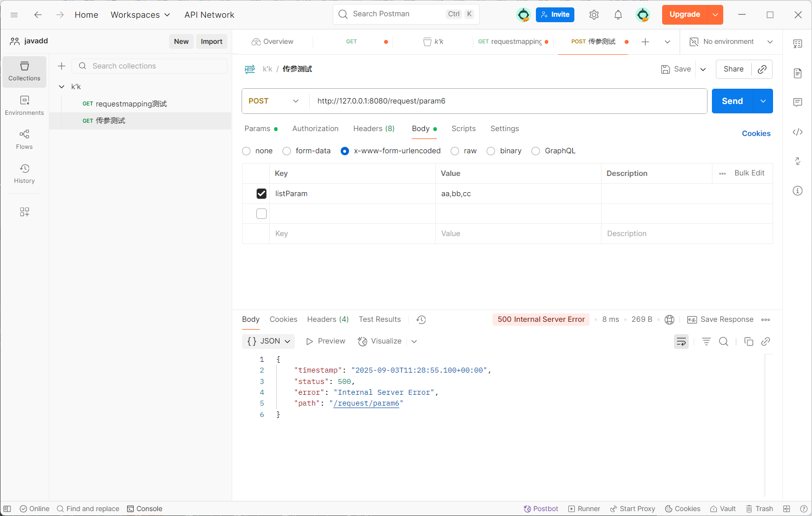Screen dimensions: 812x516
Task: Copy the response body
Action: (749, 342)
